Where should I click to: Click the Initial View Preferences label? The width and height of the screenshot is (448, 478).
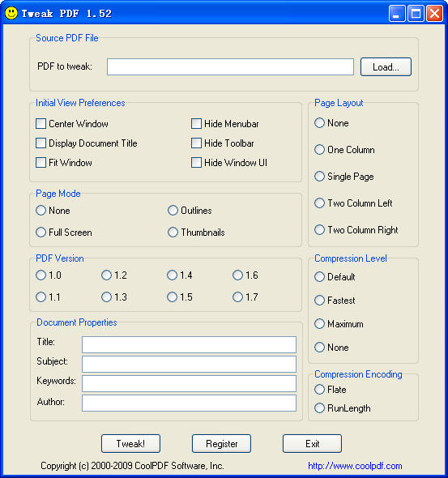tap(80, 103)
